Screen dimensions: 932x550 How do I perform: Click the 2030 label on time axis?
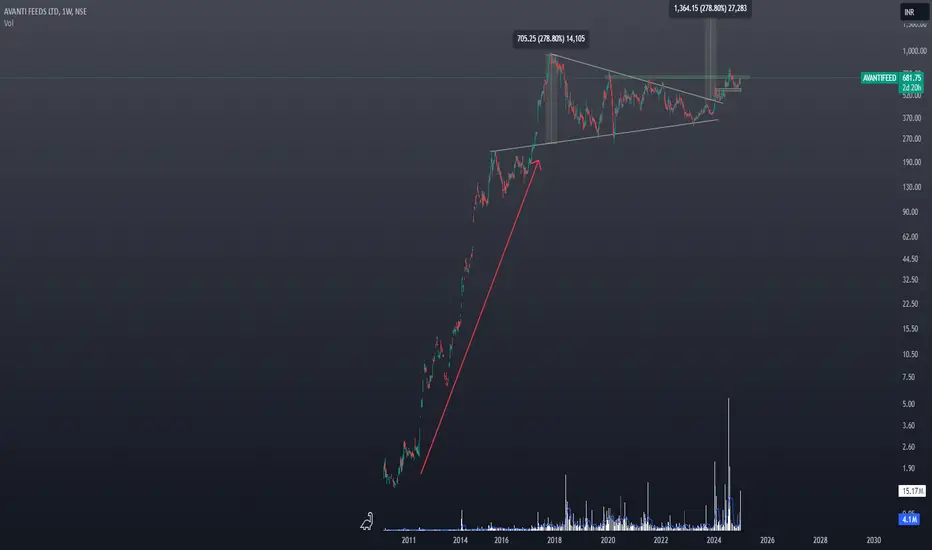coord(873,540)
